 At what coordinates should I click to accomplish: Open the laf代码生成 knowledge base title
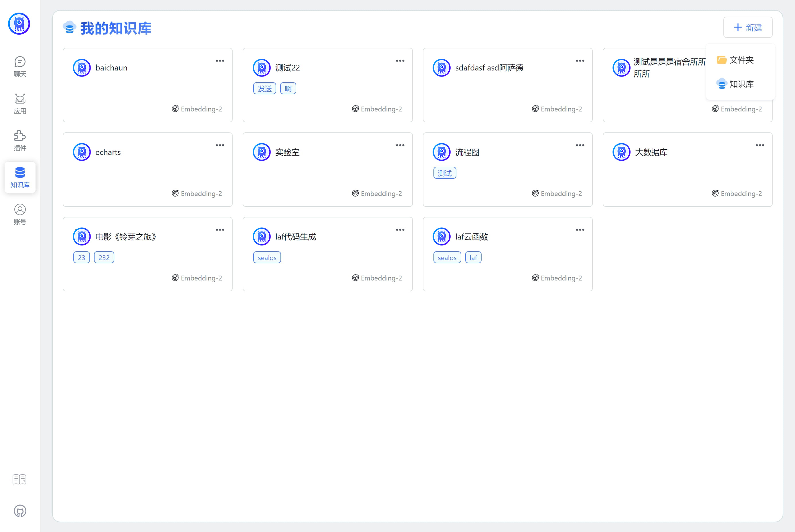[296, 237]
